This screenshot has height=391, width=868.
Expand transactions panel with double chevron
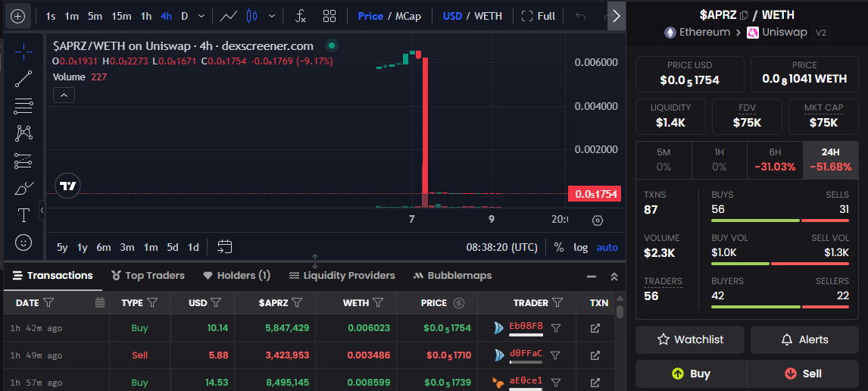pos(614,277)
